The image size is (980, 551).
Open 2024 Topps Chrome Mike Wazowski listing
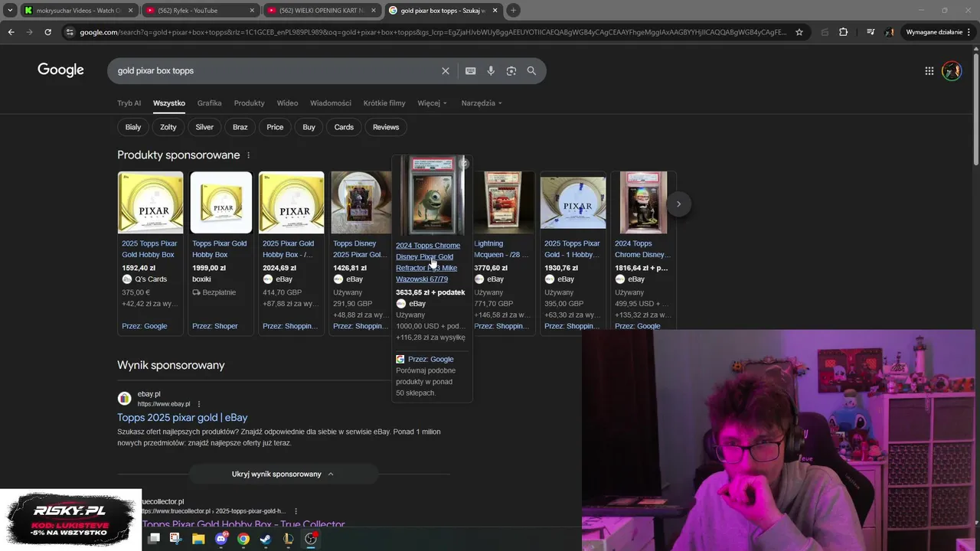tap(428, 262)
